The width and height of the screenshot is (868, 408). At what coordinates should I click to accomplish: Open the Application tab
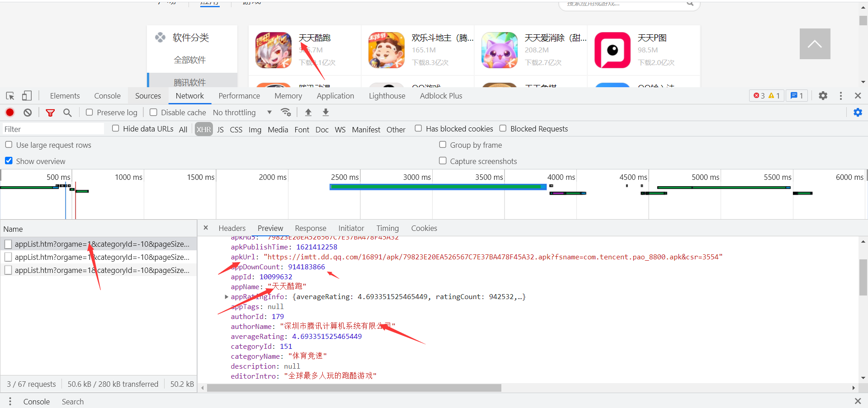coord(335,96)
